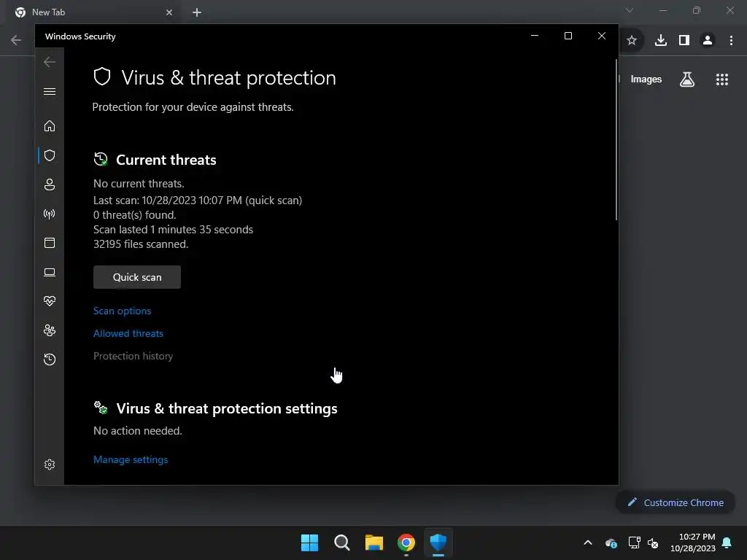This screenshot has height=560, width=747.
Task: Go back in Chrome browser
Action: tap(16, 41)
